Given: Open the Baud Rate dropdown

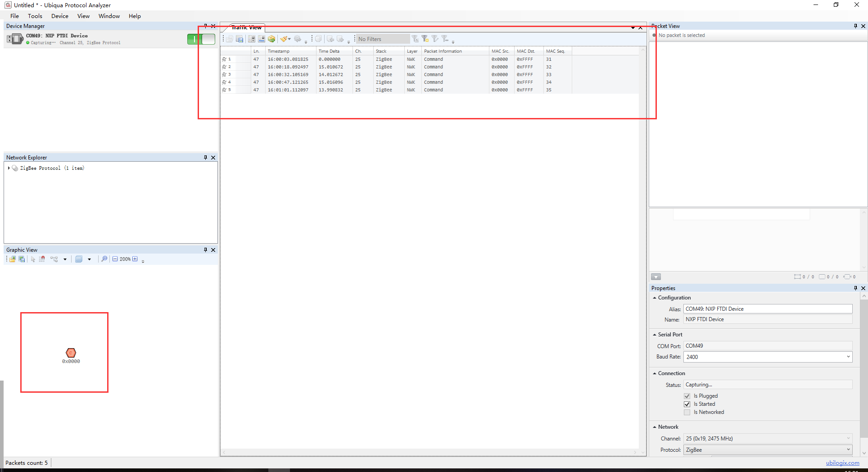Looking at the screenshot, I should point(848,357).
